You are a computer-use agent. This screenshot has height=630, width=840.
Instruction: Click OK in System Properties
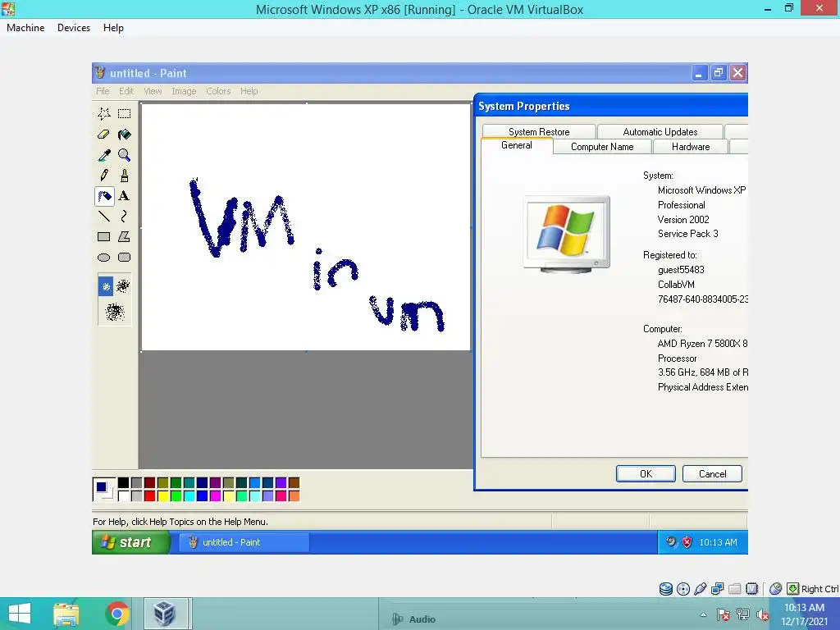point(646,473)
